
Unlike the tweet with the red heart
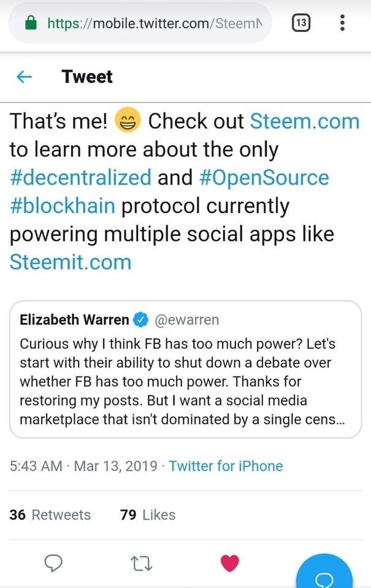[230, 563]
